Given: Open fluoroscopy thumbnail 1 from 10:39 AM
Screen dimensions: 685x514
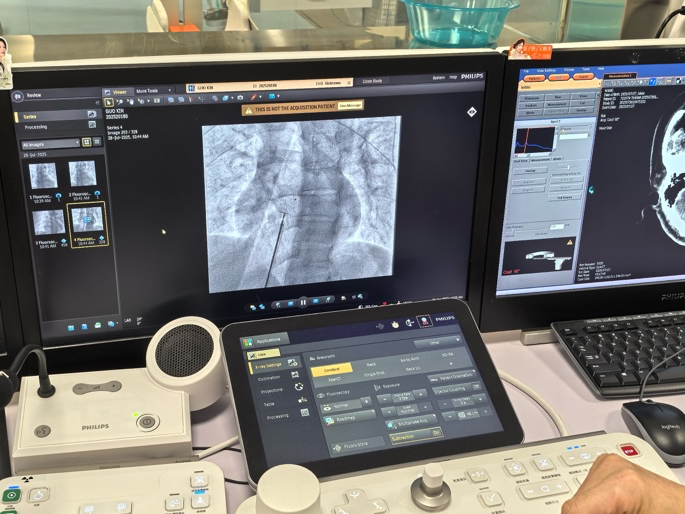Looking at the screenshot, I should pyautogui.click(x=43, y=176).
